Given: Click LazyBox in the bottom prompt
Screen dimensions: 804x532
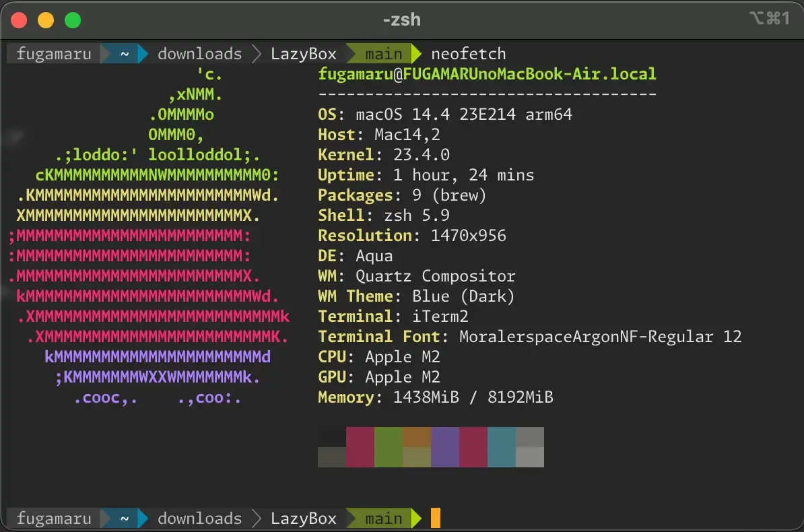Looking at the screenshot, I should 304,518.
